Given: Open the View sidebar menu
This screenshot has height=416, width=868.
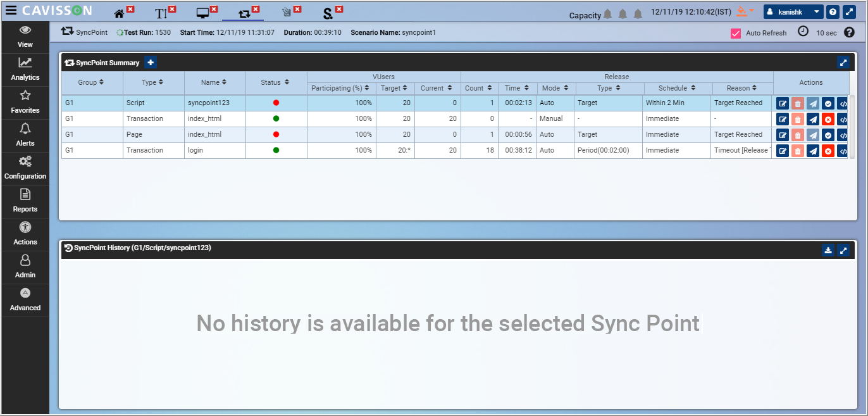Looking at the screenshot, I should pyautogui.click(x=25, y=37).
